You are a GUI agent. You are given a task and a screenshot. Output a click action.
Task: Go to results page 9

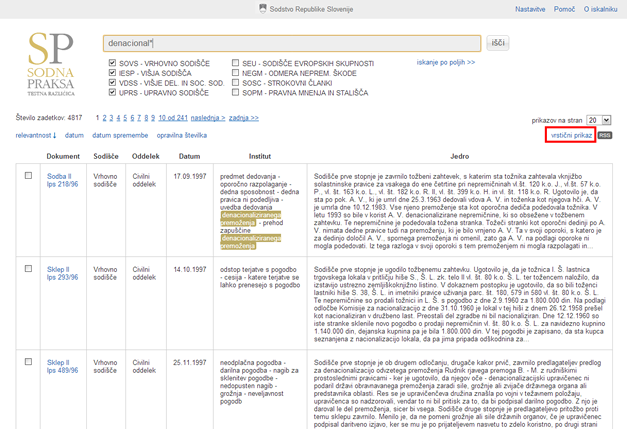(x=153, y=118)
